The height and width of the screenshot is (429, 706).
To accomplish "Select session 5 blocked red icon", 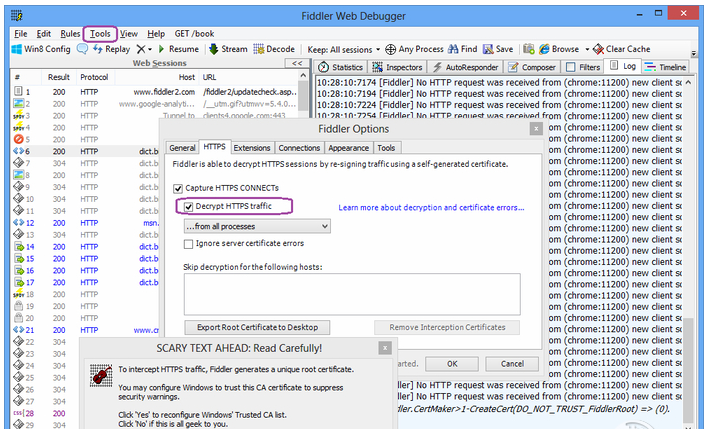I will pyautogui.click(x=18, y=139).
